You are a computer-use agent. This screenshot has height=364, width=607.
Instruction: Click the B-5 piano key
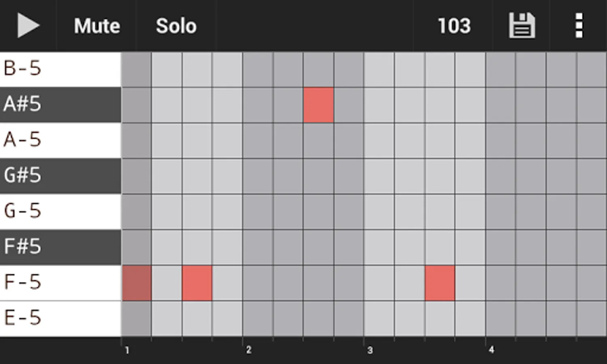pos(61,69)
